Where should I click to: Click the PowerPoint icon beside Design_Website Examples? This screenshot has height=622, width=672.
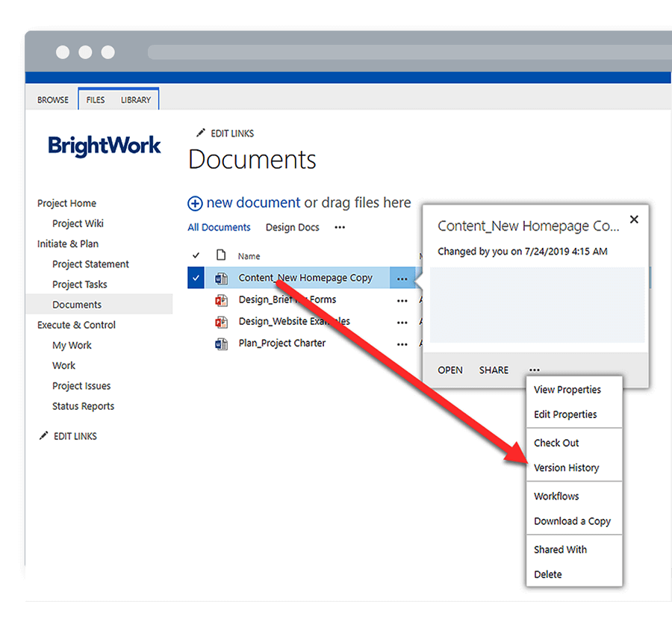(x=221, y=322)
